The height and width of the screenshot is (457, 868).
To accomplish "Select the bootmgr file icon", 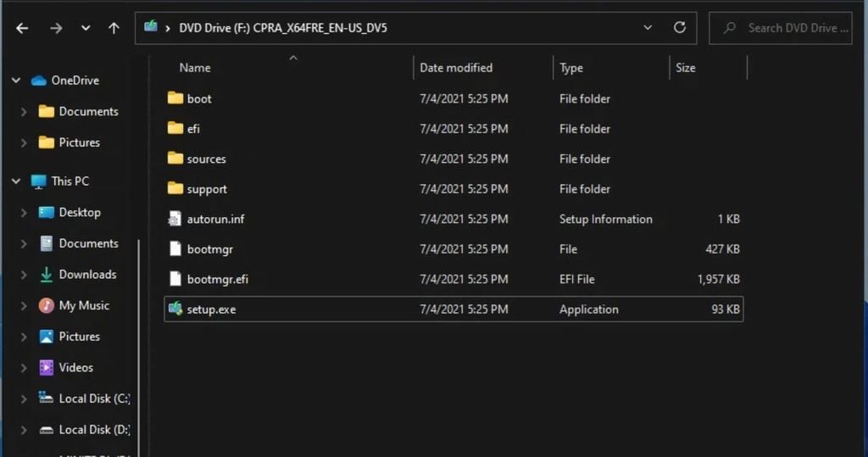I will click(x=175, y=248).
